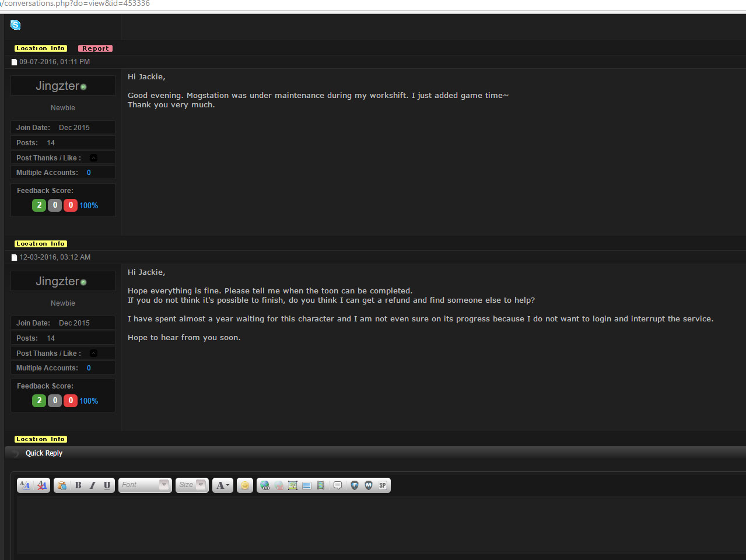
Task: Click the M shield toolbar icon
Action: pos(369,485)
